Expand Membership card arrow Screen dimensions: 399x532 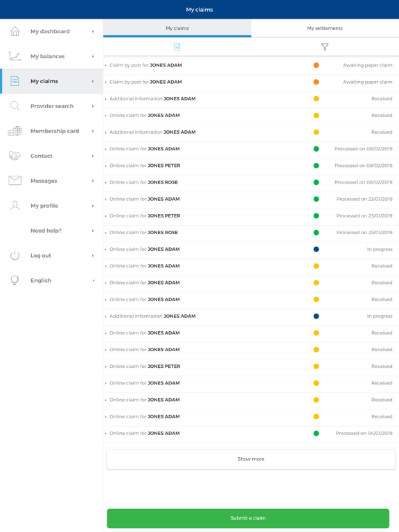pos(93,131)
